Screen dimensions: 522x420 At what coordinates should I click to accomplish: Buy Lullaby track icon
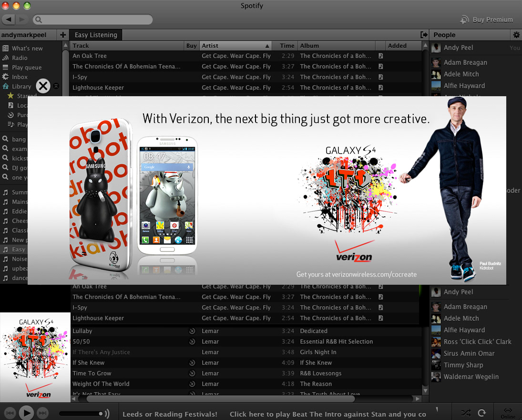(x=192, y=331)
